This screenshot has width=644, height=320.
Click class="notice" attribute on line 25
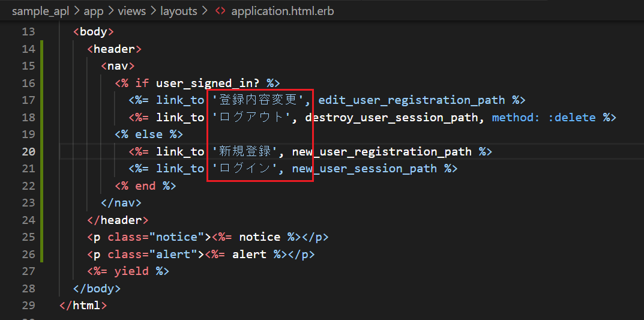pyautogui.click(x=156, y=237)
